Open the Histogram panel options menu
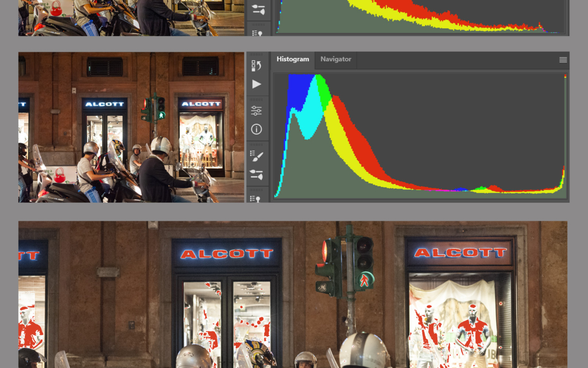The image size is (588, 368). 563,60
